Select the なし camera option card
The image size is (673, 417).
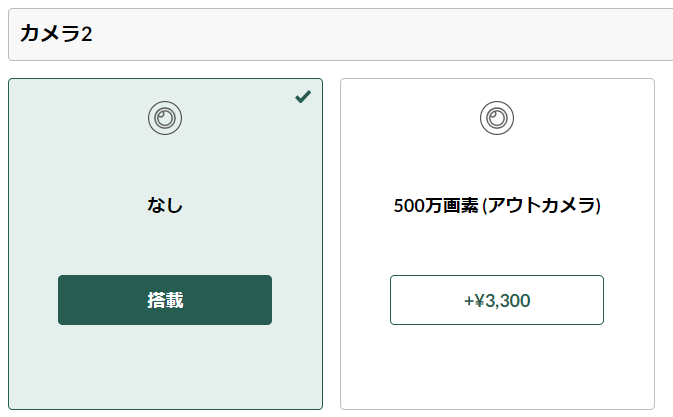point(165,244)
